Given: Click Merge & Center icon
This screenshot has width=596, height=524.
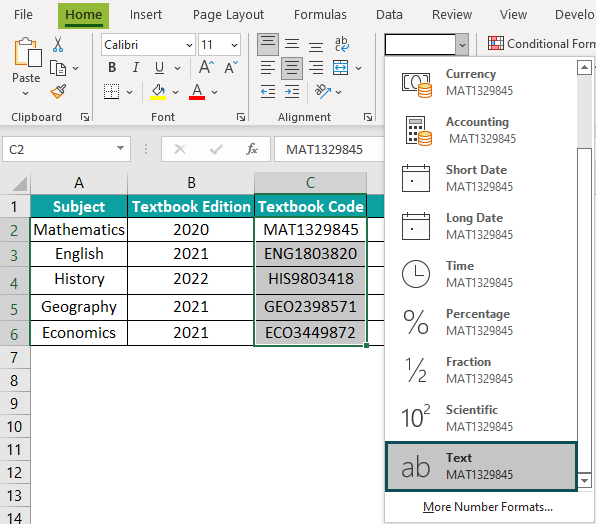Looking at the screenshot, I should 341,68.
